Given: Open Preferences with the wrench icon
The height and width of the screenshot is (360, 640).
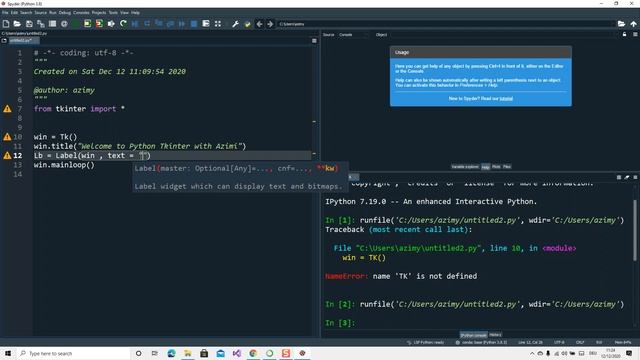Looking at the screenshot, I should (236, 24).
